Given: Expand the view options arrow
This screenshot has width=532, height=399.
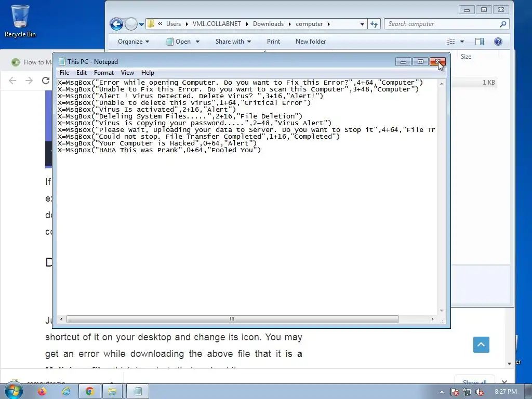Looking at the screenshot, I should (x=462, y=42).
